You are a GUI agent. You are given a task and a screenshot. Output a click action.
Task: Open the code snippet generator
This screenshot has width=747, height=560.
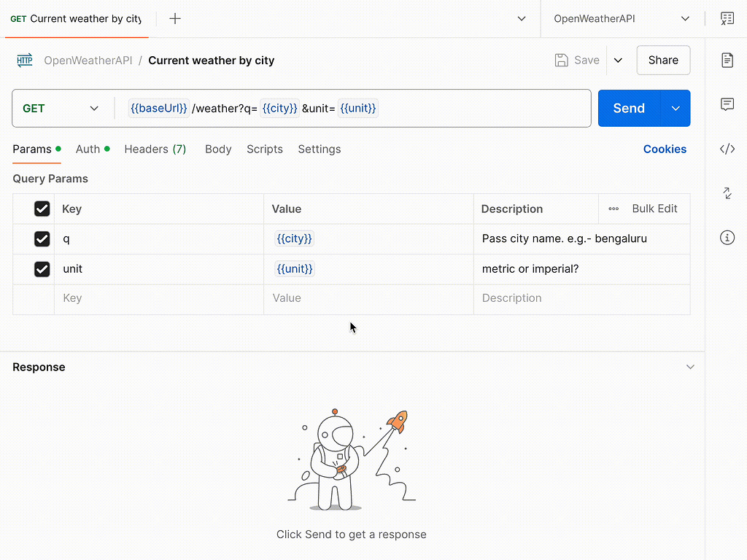(727, 148)
